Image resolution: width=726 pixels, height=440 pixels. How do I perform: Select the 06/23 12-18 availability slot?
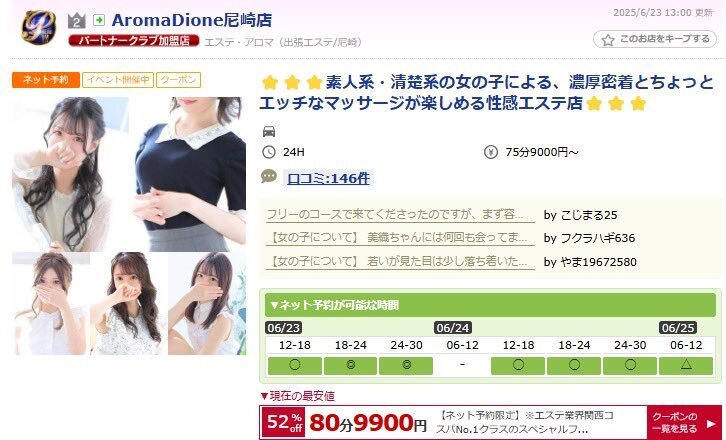(x=295, y=365)
